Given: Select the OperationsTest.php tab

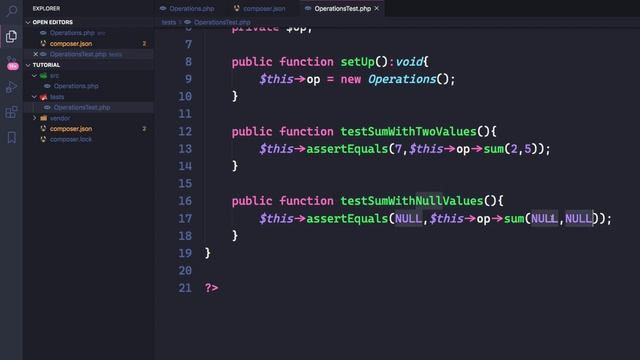Looking at the screenshot, I should tap(342, 8).
